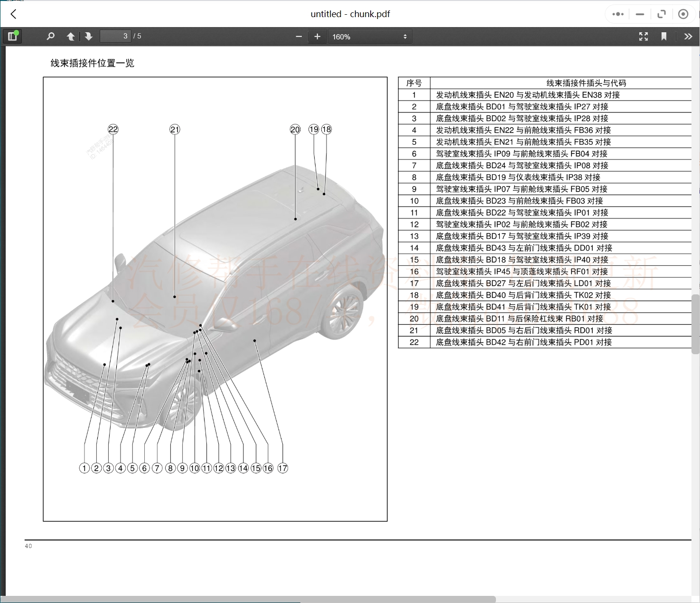Image resolution: width=700 pixels, height=603 pixels.
Task: Open the find in document search
Action: [x=50, y=36]
